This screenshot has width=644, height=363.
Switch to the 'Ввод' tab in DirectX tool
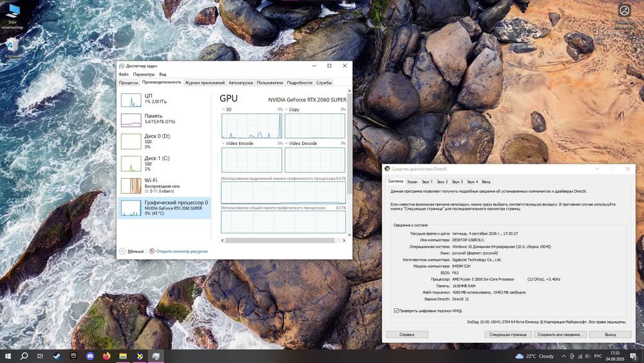pos(486,182)
